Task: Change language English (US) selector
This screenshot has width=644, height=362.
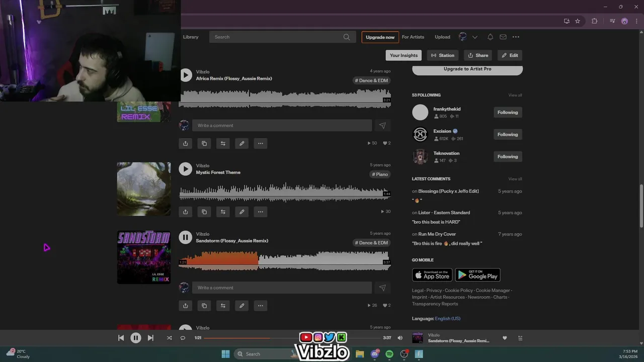Action: tap(447, 319)
